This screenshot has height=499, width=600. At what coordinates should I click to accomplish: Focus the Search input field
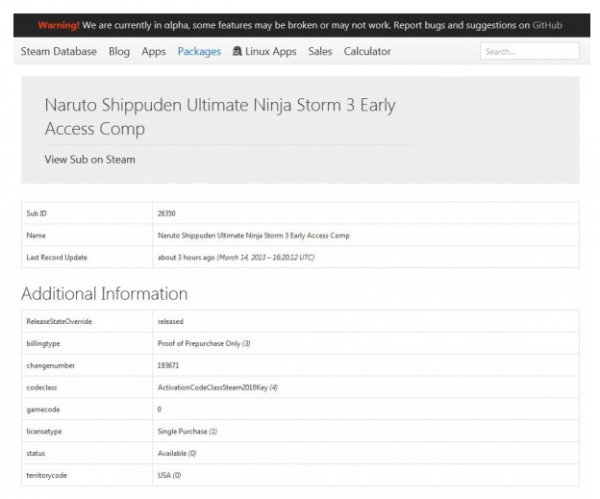(530, 51)
